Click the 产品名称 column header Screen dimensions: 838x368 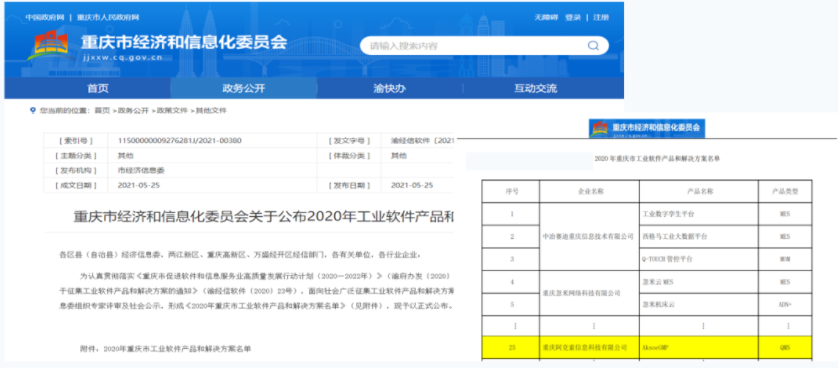699,191
